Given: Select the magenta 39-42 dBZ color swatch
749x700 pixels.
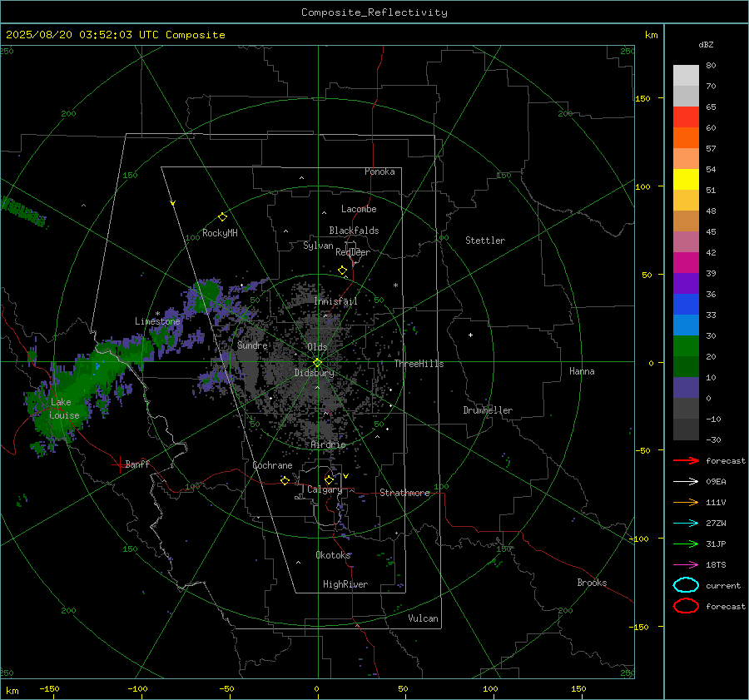Looking at the screenshot, I should pyautogui.click(x=686, y=262).
